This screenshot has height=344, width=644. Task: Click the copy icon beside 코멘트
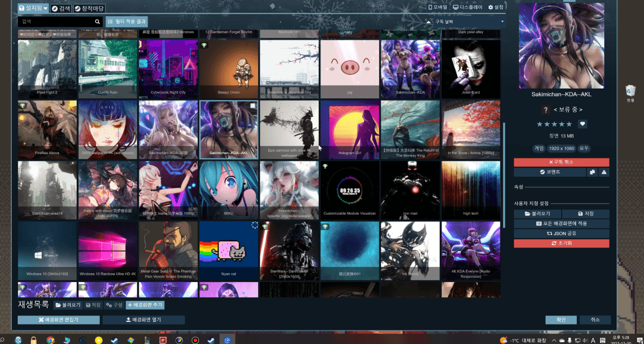(592, 172)
